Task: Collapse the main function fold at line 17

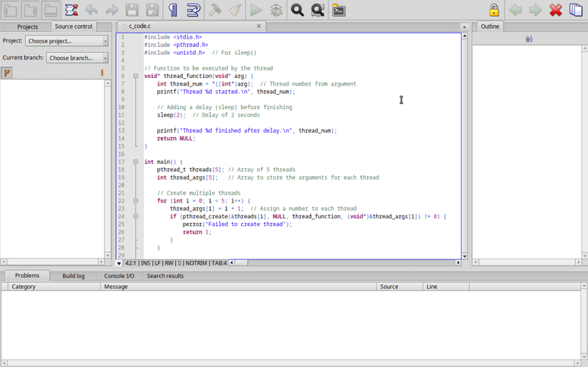Action: [136, 162]
